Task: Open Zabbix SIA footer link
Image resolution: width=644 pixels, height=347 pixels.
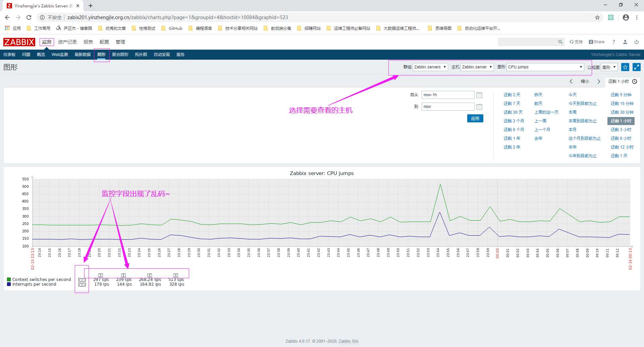Action: point(348,341)
